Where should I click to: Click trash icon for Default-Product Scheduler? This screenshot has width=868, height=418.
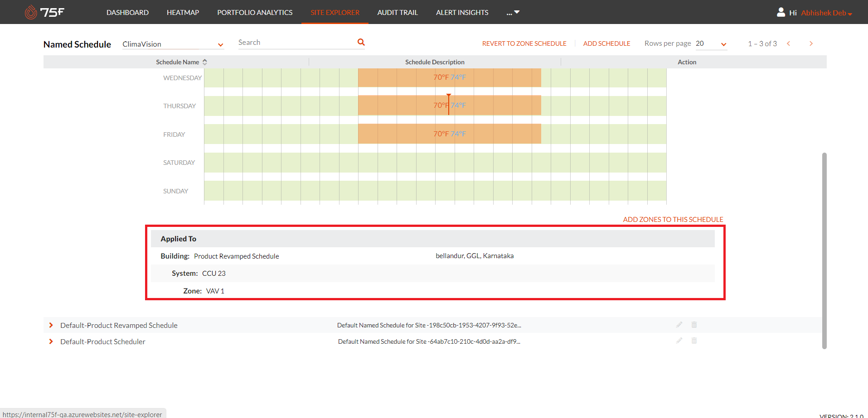(x=694, y=341)
